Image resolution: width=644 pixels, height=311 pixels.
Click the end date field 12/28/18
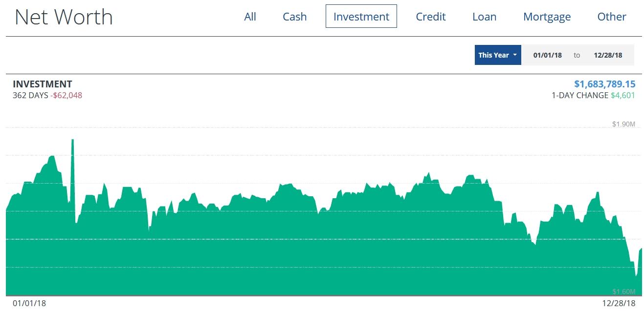(x=608, y=55)
